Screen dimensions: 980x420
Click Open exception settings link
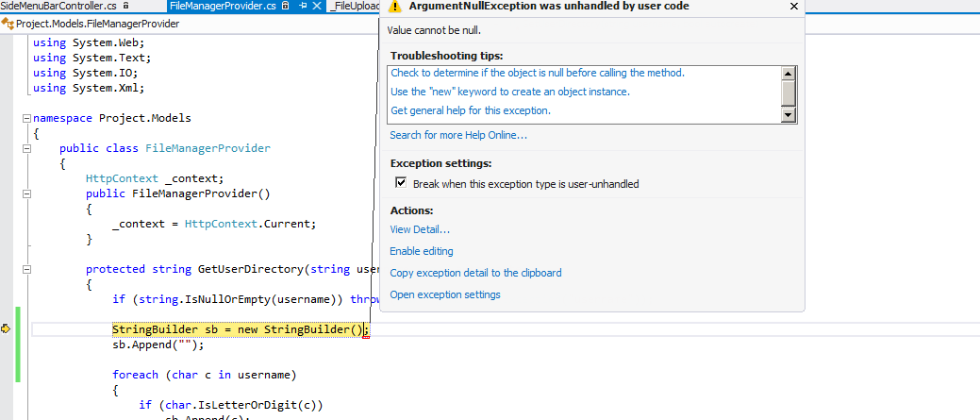(x=445, y=294)
